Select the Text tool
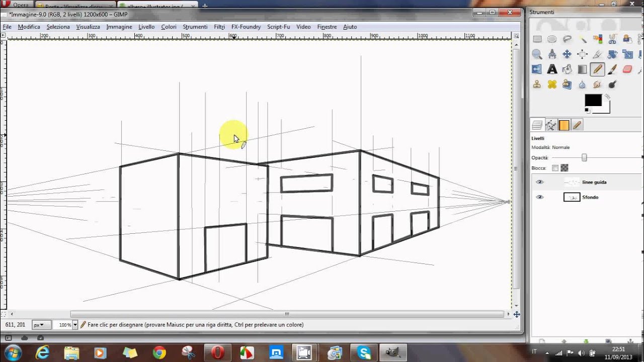This screenshot has width=644, height=362. click(552, 69)
